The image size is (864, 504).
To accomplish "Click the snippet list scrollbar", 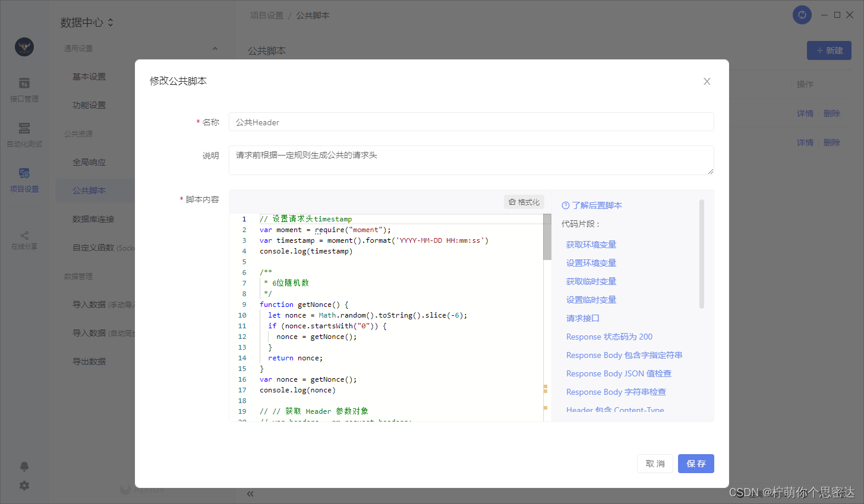I will pyautogui.click(x=702, y=254).
